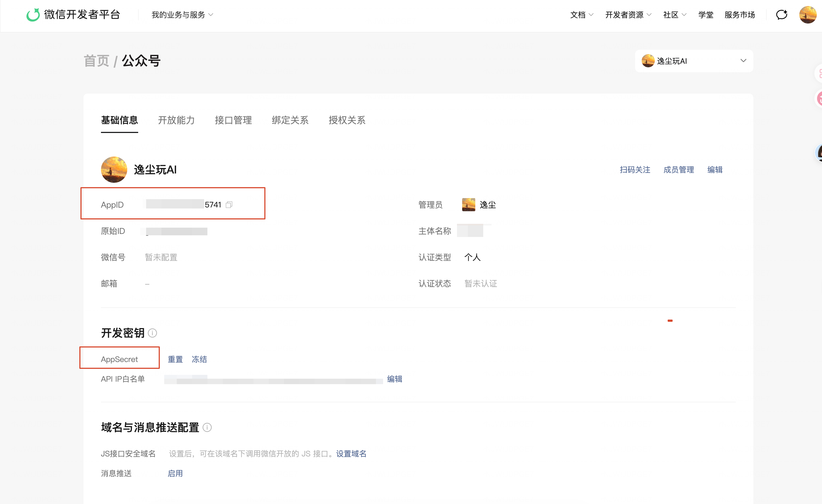Viewport: 822px width, 504px height.
Task: Open the user avatar in top-right corner
Action: (808, 15)
